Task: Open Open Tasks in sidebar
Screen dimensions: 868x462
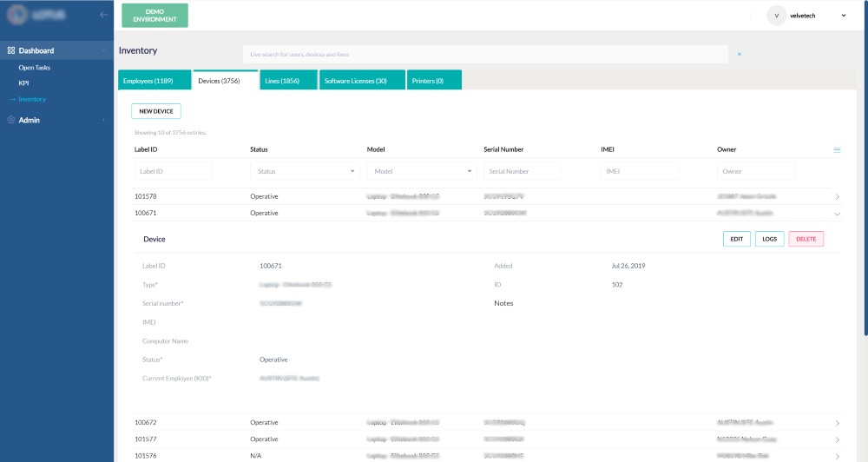Action: (x=35, y=68)
